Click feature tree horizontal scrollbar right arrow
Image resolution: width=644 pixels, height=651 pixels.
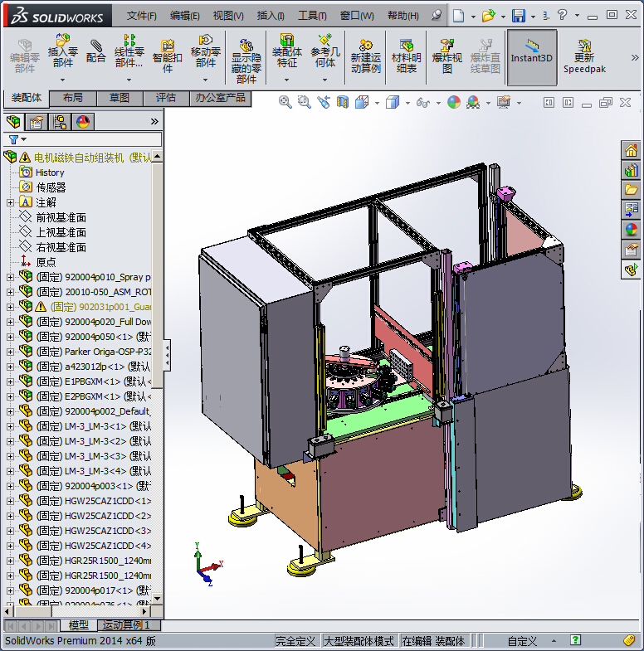144,611
